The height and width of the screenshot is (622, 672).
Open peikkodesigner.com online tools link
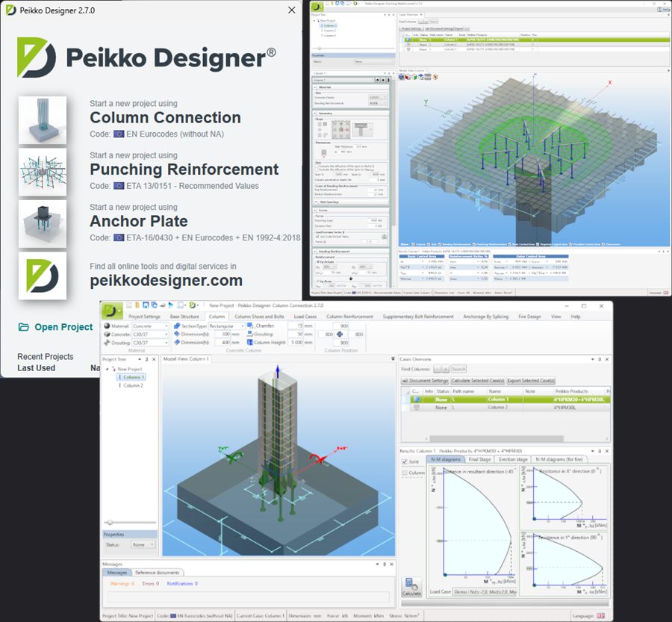[x=166, y=280]
